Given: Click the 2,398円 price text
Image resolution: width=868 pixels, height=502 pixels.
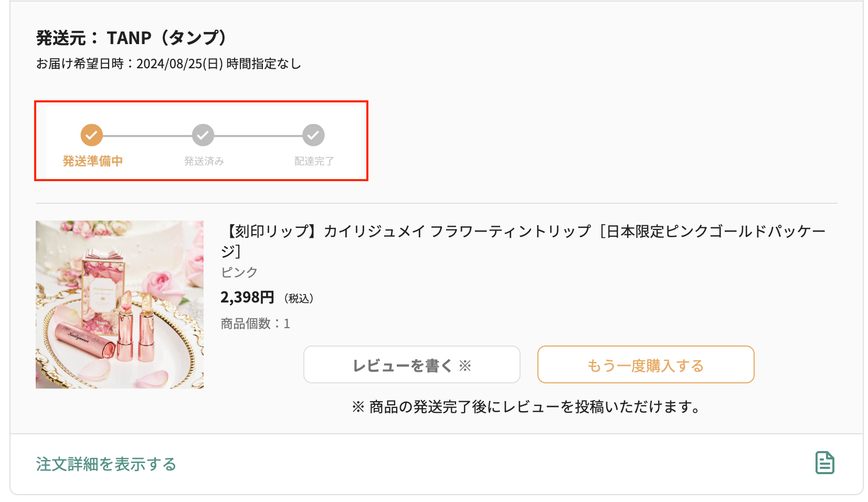Looking at the screenshot, I should pos(247,297).
